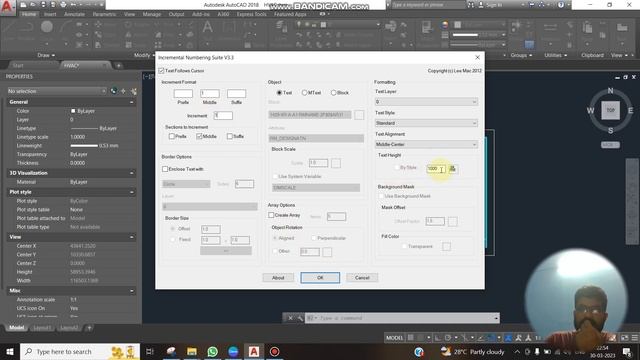Open Windows Start menu
Viewport: 640px width, 360px height.
[x=9, y=351]
